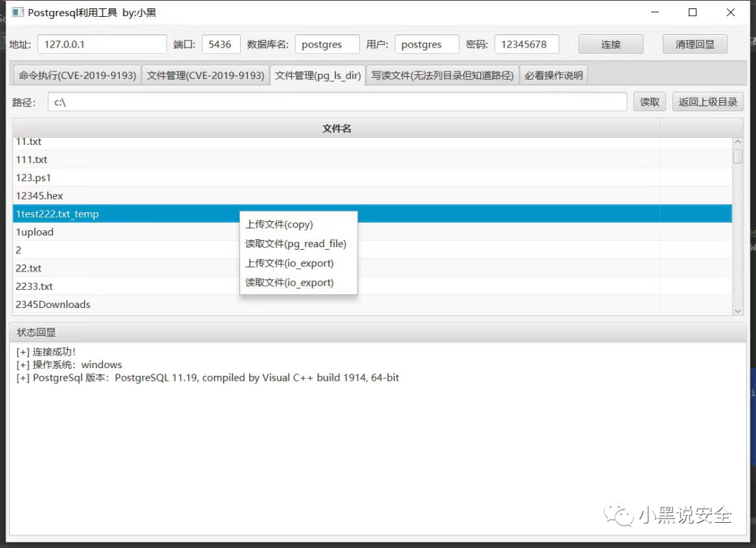Focus the 端口 field showing 5436

tap(220, 44)
